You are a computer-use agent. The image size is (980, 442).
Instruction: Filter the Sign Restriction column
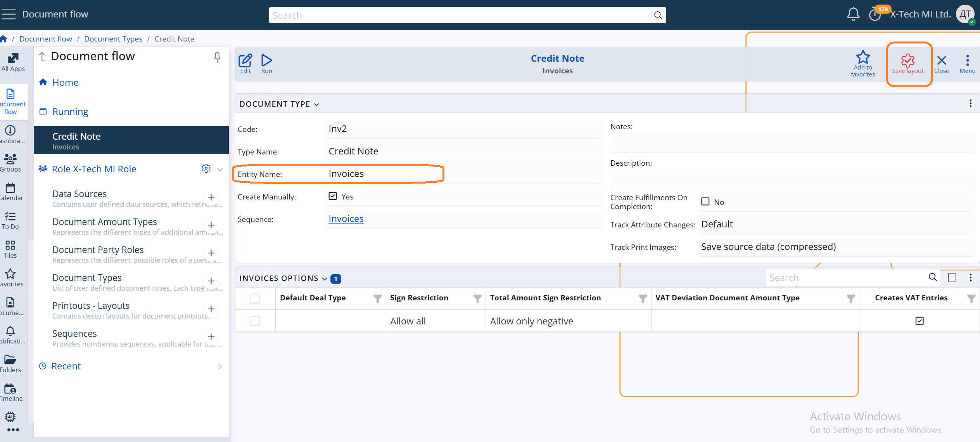point(477,298)
